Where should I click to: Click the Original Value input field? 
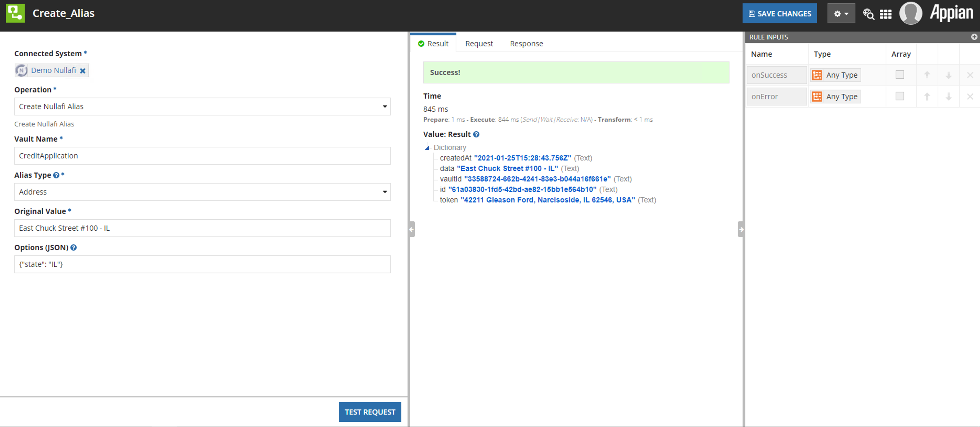tap(202, 228)
